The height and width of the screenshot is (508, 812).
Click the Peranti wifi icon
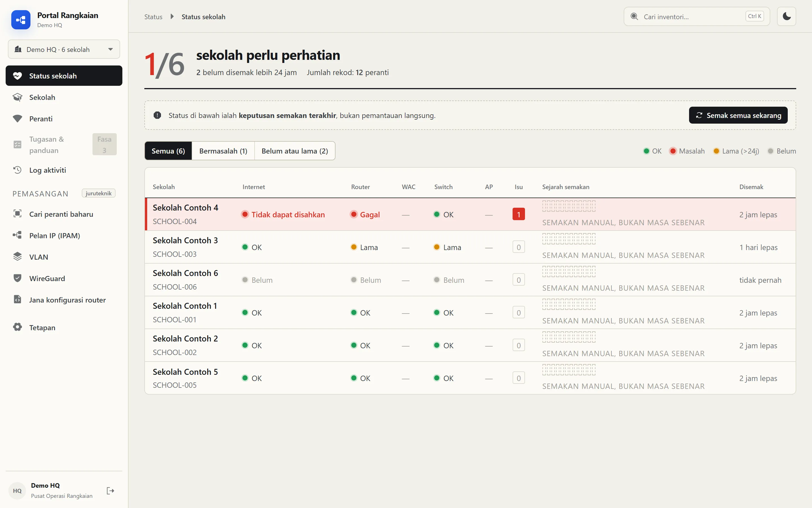click(17, 119)
